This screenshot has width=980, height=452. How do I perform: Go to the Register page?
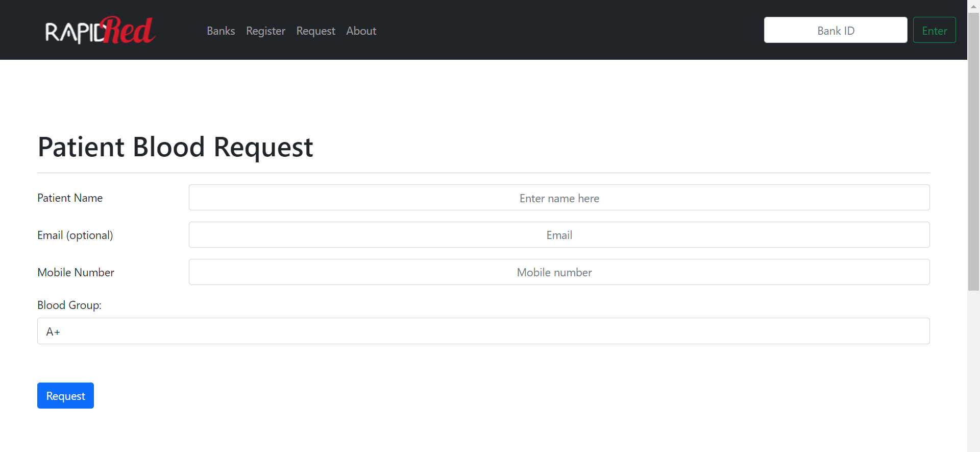click(x=265, y=31)
